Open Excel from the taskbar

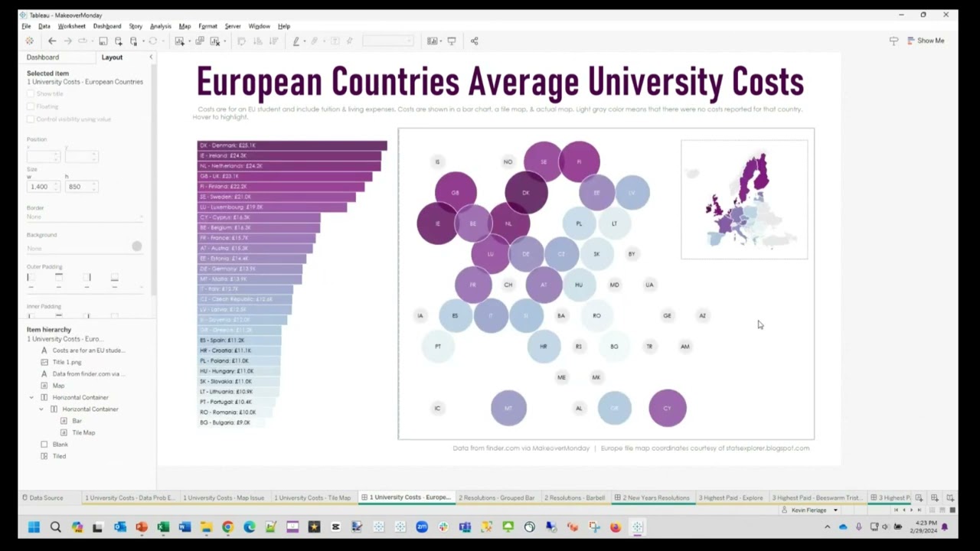[x=163, y=527]
